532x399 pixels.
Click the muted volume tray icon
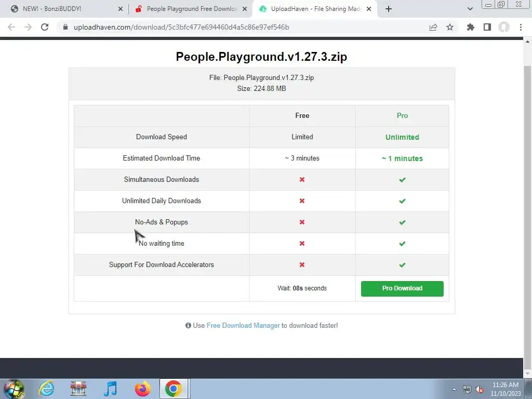coord(480,389)
